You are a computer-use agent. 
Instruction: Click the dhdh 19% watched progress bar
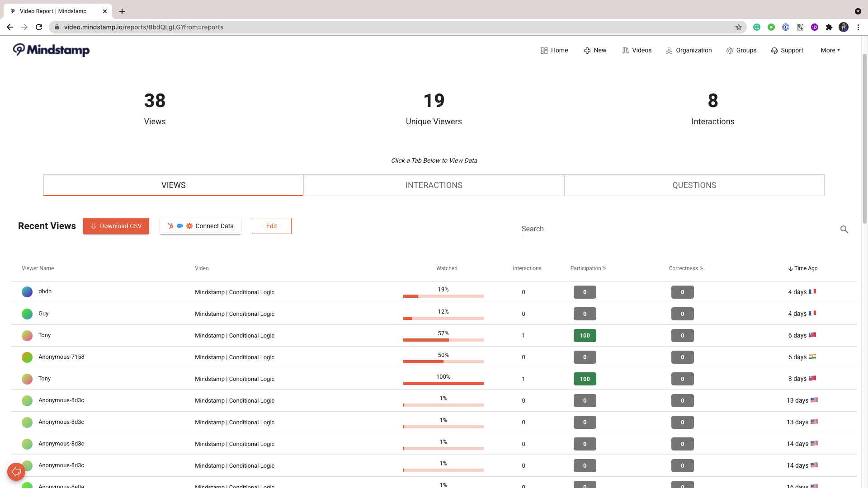(x=443, y=296)
